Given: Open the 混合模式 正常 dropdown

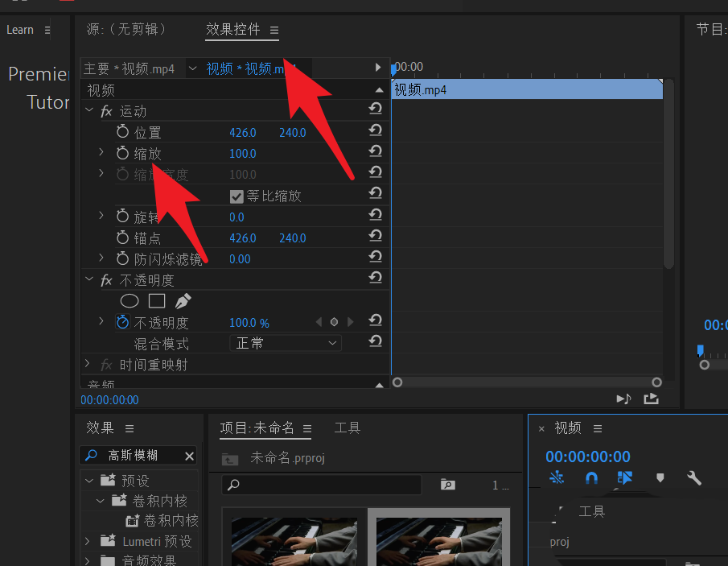Looking at the screenshot, I should tap(286, 344).
